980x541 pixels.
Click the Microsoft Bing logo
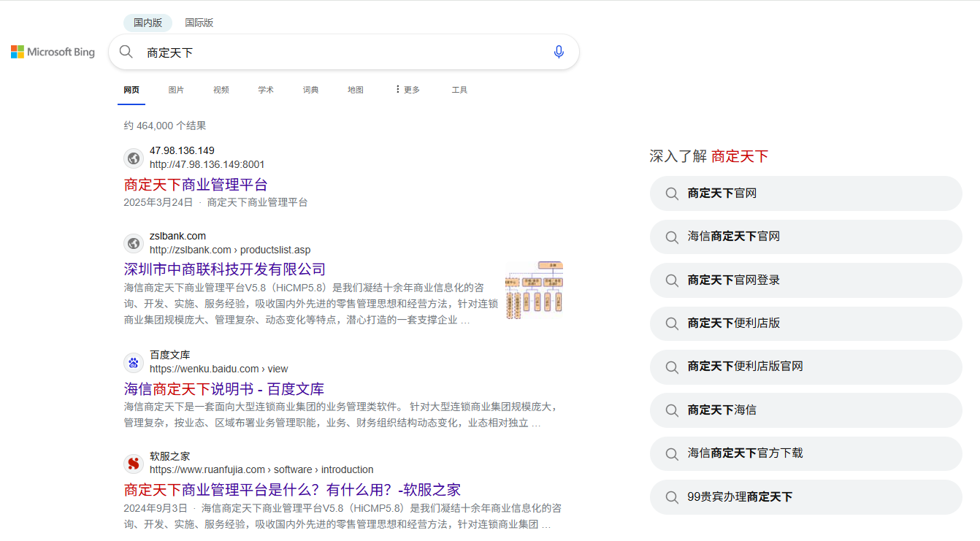(x=52, y=51)
